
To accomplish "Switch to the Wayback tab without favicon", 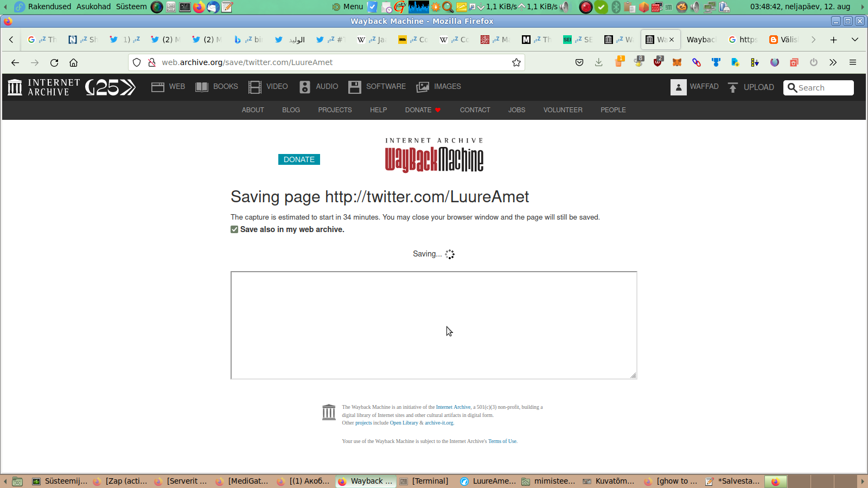I will 701,40.
